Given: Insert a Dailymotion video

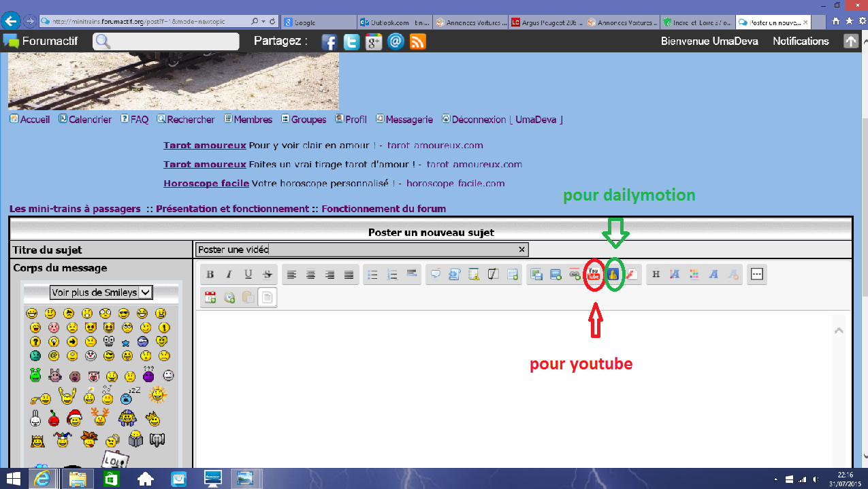Looking at the screenshot, I should pos(613,275).
